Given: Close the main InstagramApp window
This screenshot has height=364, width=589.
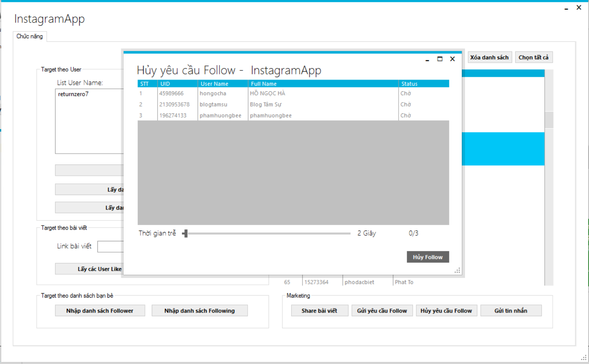Looking at the screenshot, I should [x=579, y=7].
